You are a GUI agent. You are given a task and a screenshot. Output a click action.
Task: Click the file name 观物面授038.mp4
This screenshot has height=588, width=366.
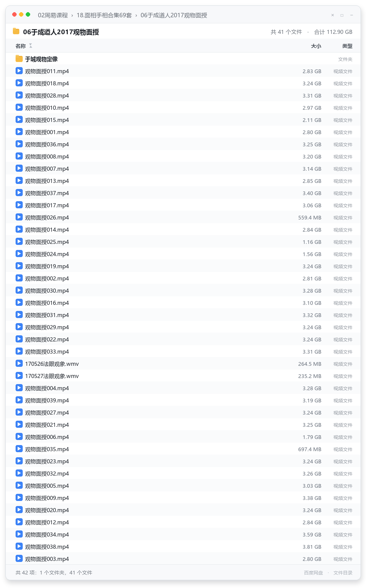[x=47, y=547]
